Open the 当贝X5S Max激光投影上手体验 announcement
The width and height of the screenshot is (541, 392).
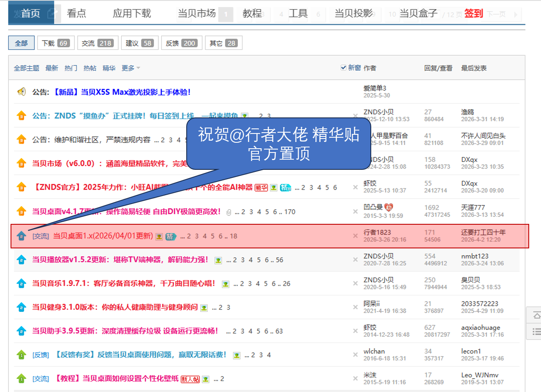click(x=122, y=92)
